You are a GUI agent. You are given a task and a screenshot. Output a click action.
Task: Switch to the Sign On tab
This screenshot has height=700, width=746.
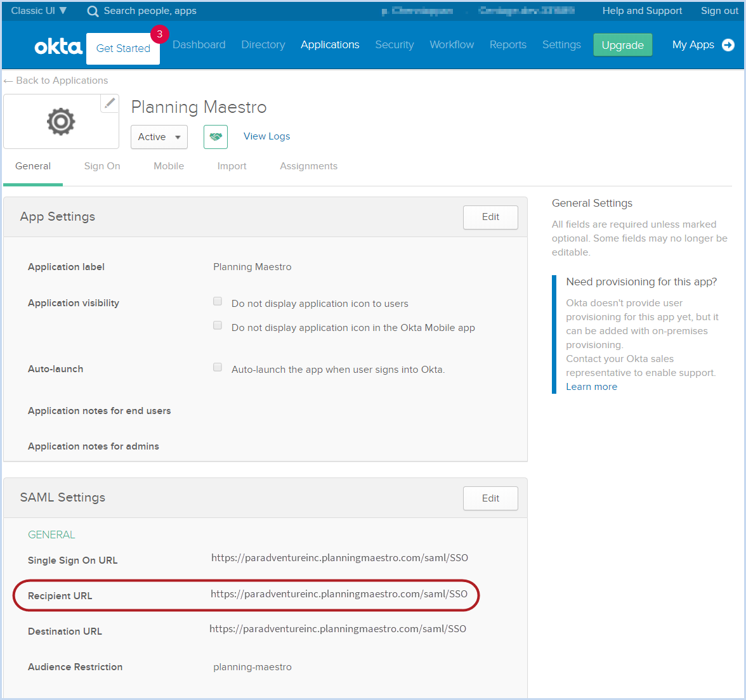(102, 166)
